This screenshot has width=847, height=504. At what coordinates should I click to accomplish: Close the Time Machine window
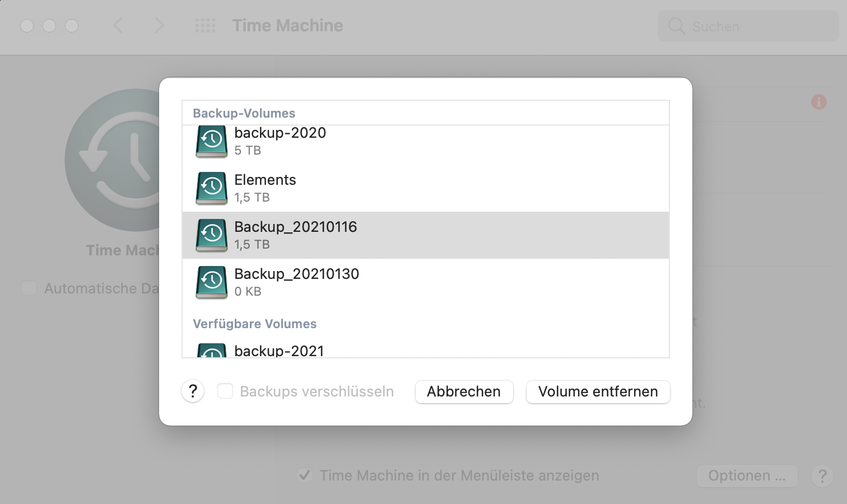point(27,26)
